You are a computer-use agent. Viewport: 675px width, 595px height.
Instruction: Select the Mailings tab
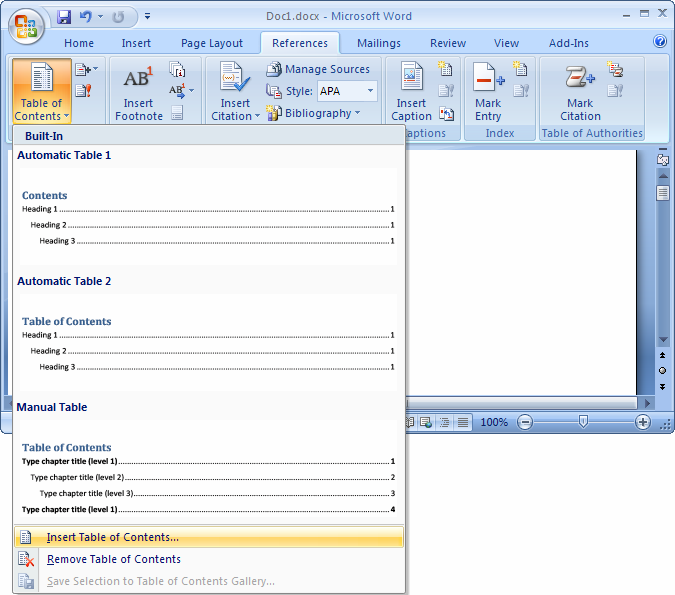tap(379, 43)
